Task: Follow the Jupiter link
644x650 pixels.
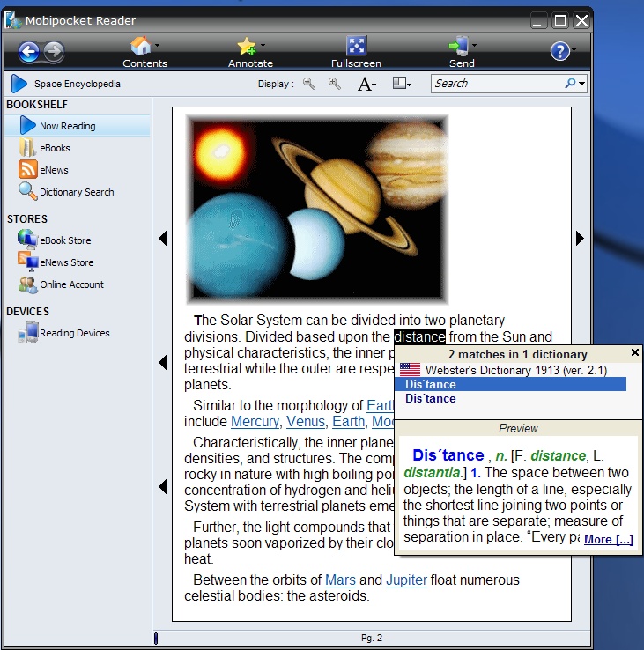Action: [x=406, y=580]
